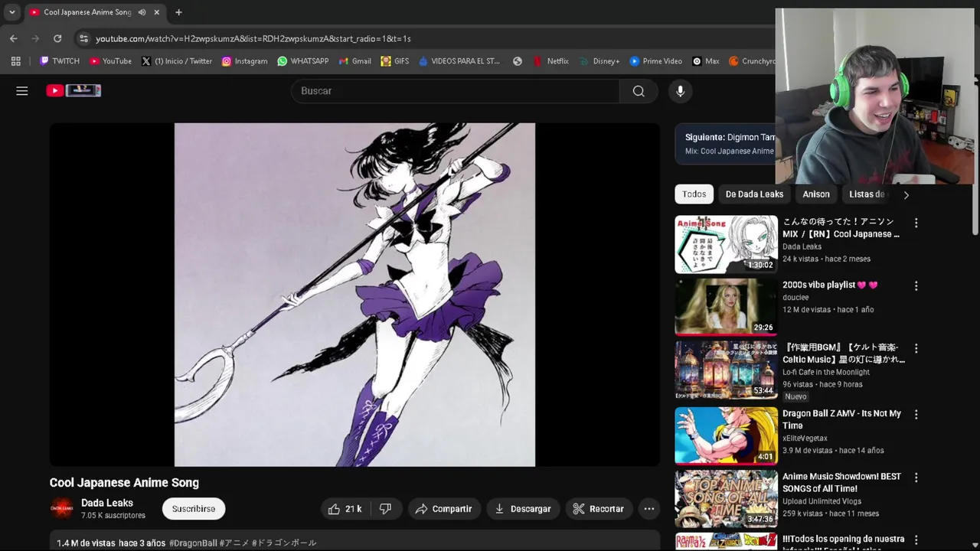Screen dimensions: 980x551
Task: Go forward in browser history
Action: [x=36, y=38]
